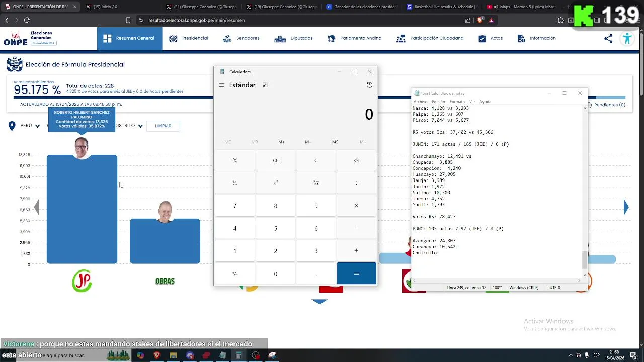The height and width of the screenshot is (362, 644).
Task: Click the LIMPIAR filter button
Action: [x=163, y=126]
